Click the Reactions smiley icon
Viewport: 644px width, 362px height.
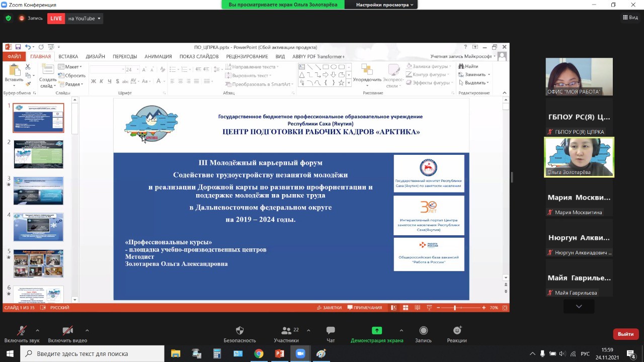(457, 334)
